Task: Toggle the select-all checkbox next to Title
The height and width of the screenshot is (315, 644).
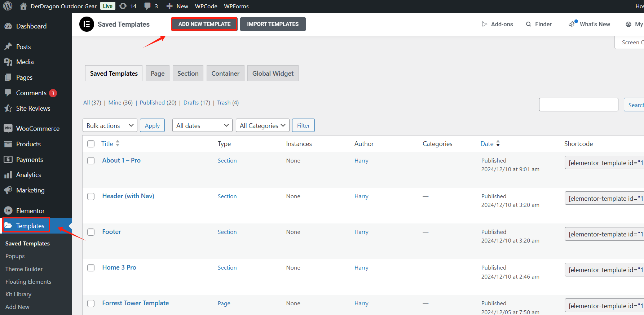Action: (x=91, y=144)
